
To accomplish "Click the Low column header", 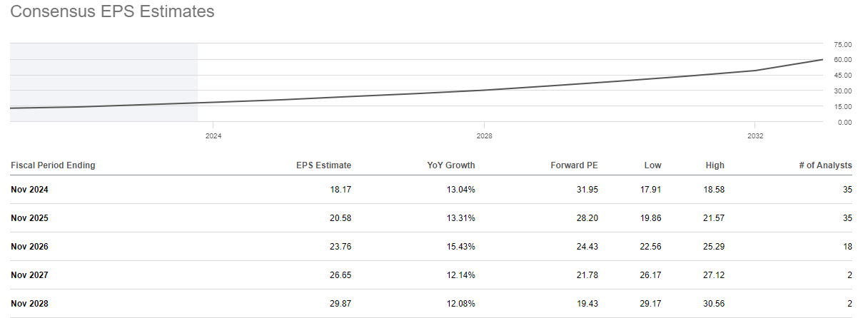I will tap(652, 165).
